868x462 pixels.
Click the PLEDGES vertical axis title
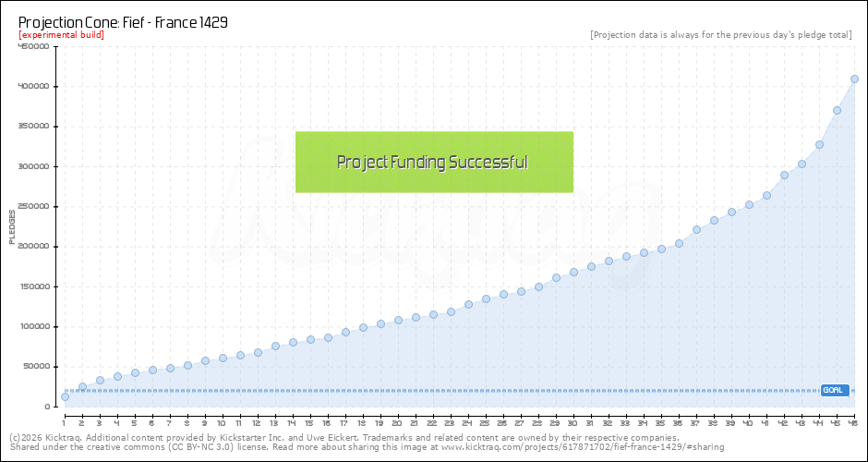12,226
